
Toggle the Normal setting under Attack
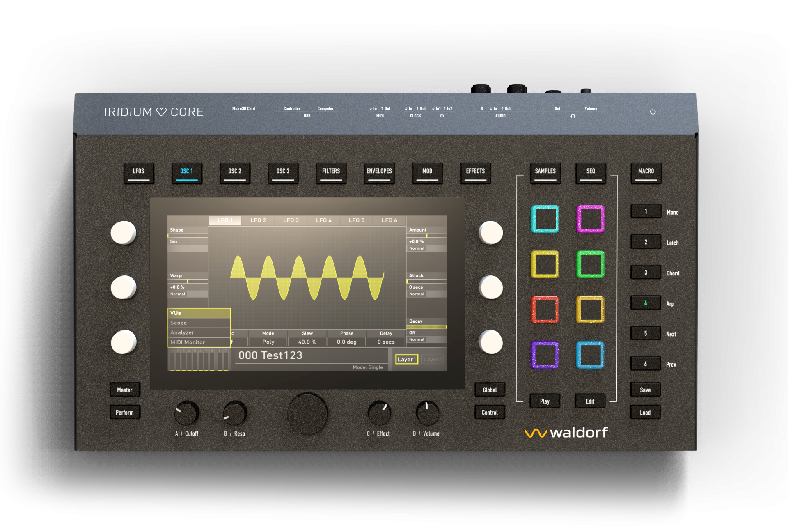tap(417, 294)
